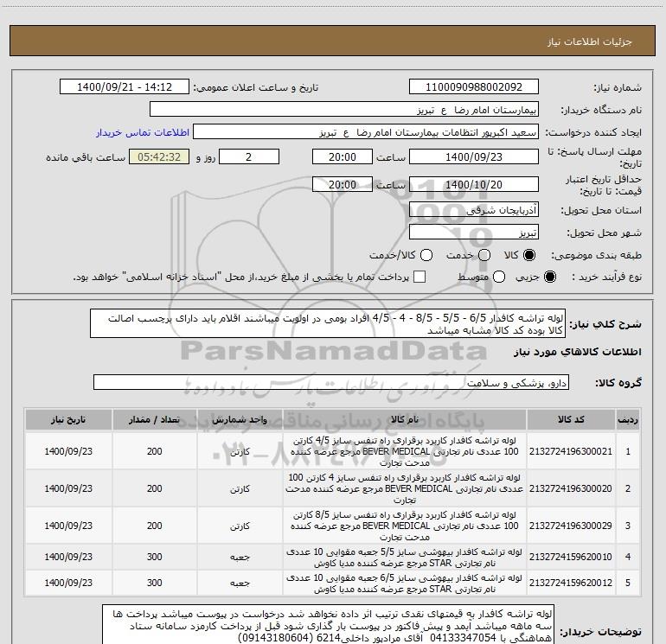This screenshot has width=666, height=644.
Task: Click the buyer organization name field
Action: (x=344, y=110)
